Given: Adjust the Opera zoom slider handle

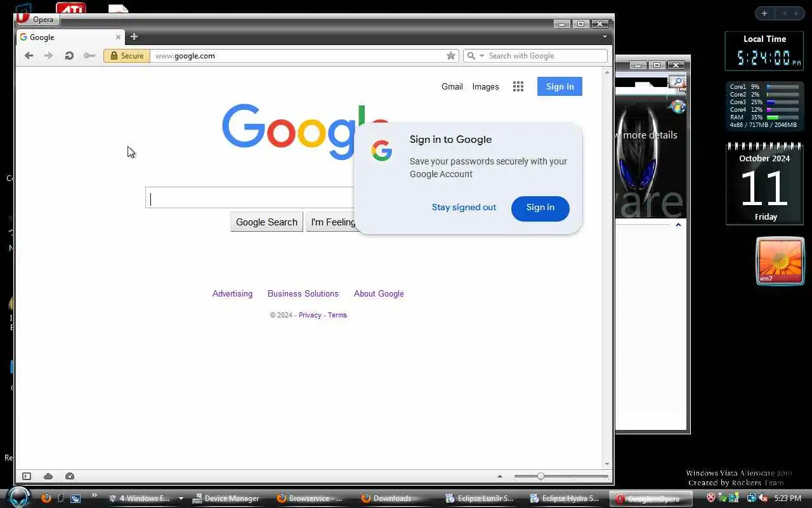Looking at the screenshot, I should [540, 476].
